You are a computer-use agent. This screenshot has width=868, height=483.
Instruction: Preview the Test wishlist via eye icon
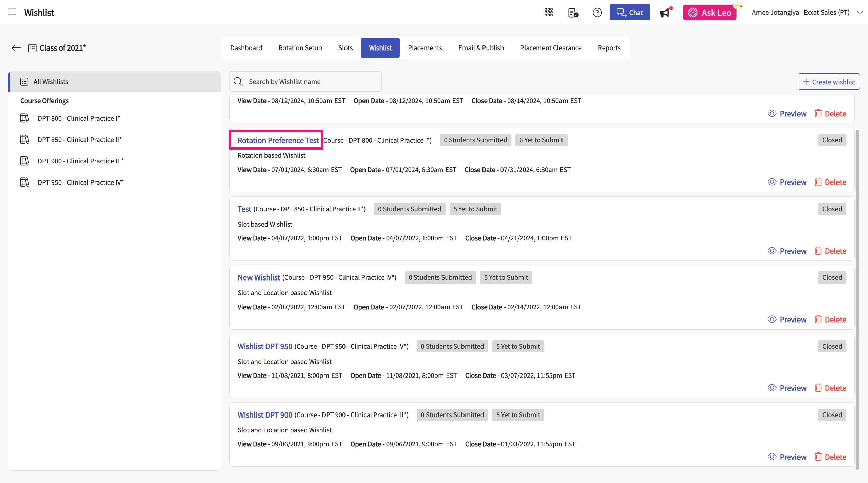(772, 251)
